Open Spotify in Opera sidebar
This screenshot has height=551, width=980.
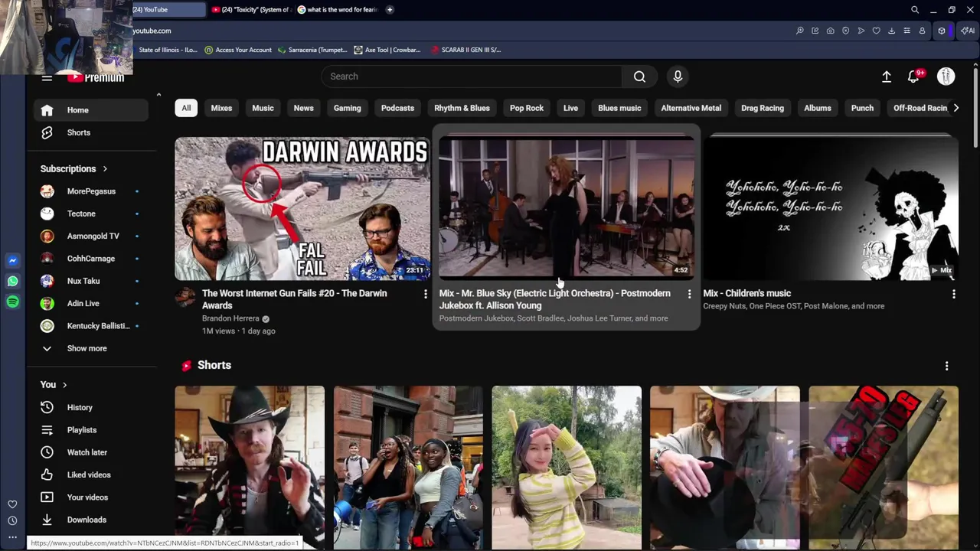click(12, 302)
